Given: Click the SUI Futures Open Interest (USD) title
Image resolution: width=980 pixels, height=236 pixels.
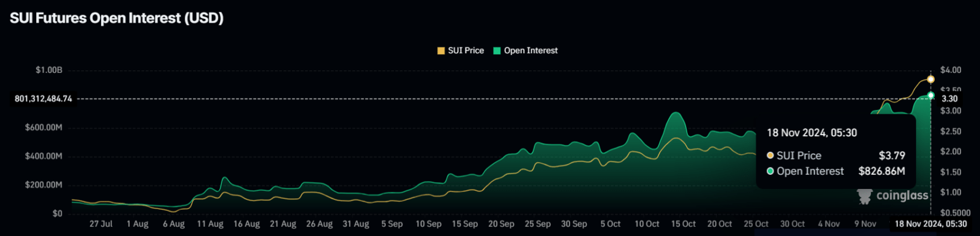Looking at the screenshot, I should [x=116, y=18].
